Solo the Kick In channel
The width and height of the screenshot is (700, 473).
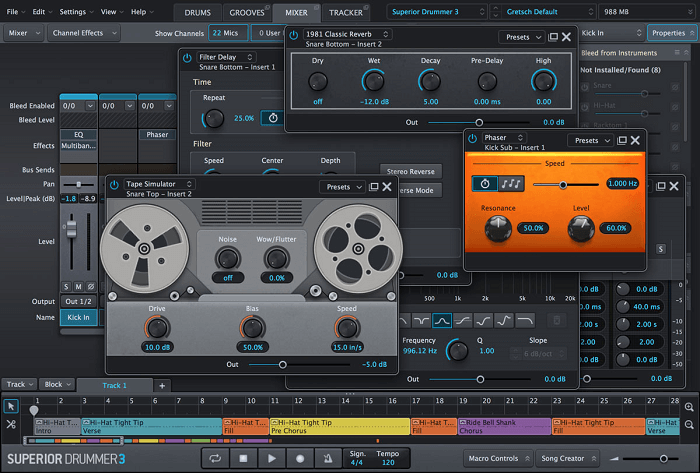pos(66,286)
